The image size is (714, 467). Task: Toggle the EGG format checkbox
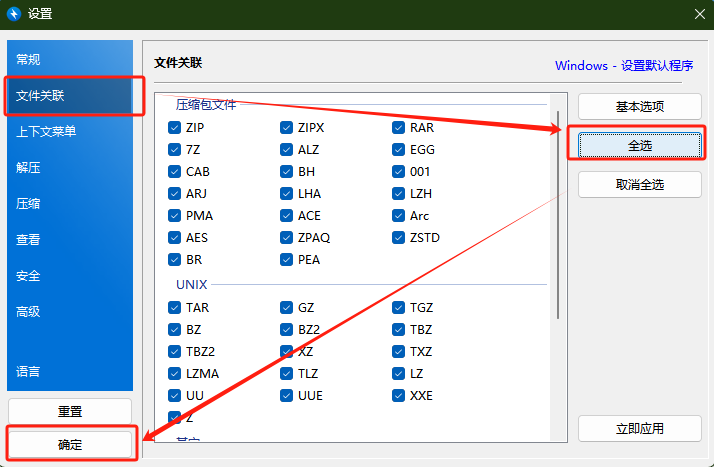(399, 150)
